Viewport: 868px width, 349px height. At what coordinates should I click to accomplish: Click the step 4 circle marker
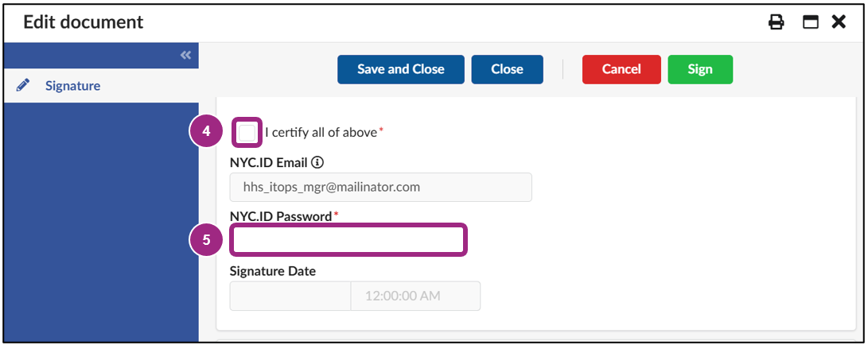(x=206, y=132)
